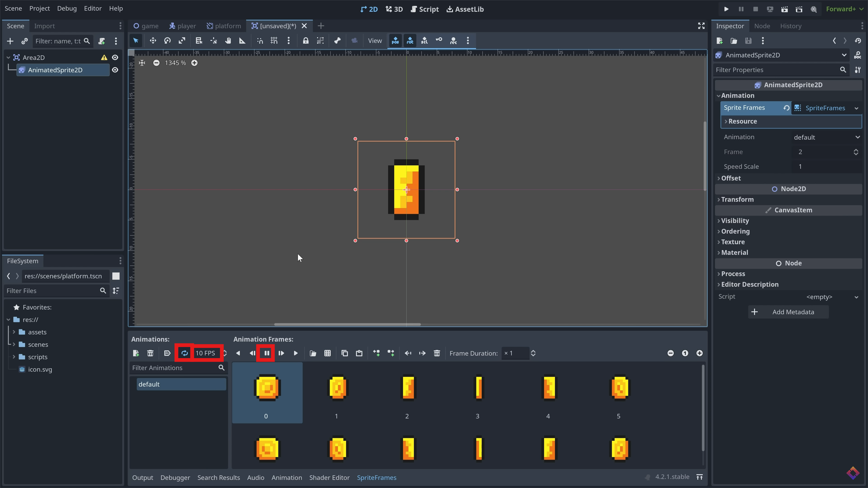
Task: Select the Move Mode tool
Action: [153, 41]
